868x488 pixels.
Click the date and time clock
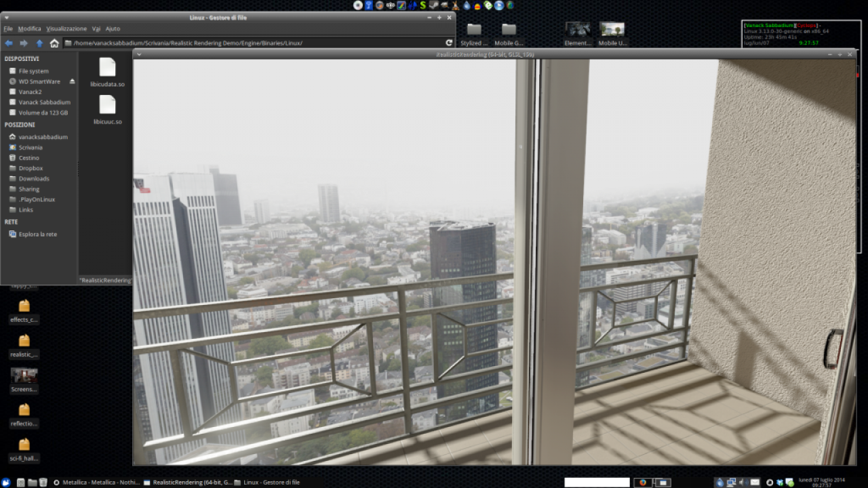(x=822, y=482)
